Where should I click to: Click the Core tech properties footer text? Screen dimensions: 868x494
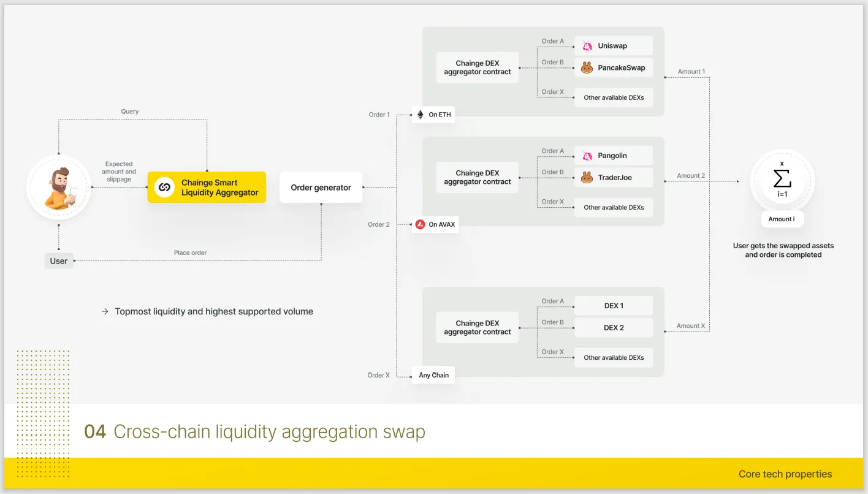[x=785, y=474]
